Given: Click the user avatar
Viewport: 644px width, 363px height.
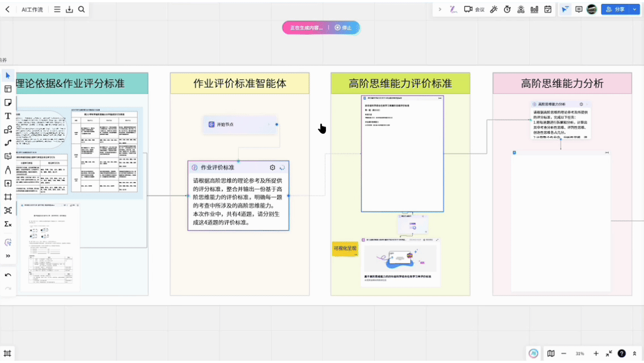Looking at the screenshot, I should coord(592,9).
